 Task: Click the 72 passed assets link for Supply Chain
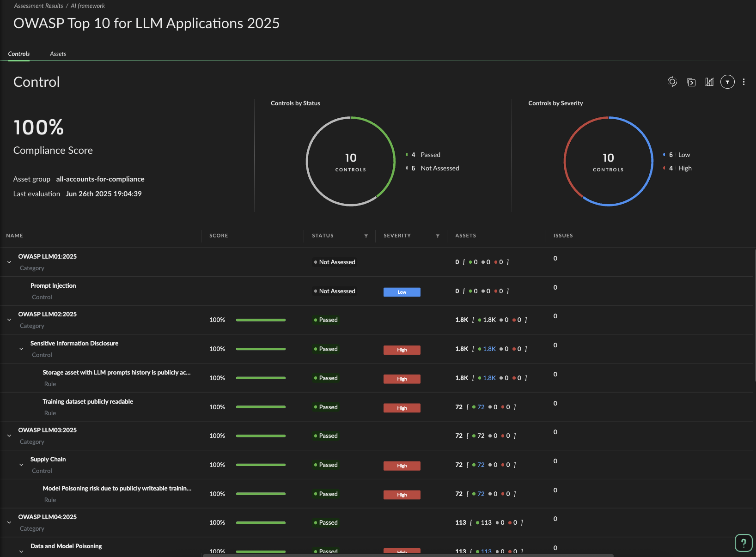[x=481, y=465]
